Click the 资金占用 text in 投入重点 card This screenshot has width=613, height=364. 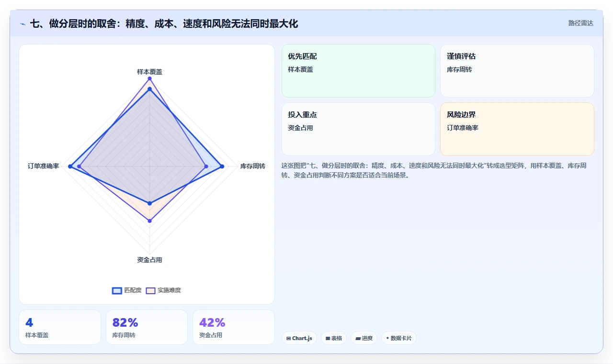pos(300,128)
